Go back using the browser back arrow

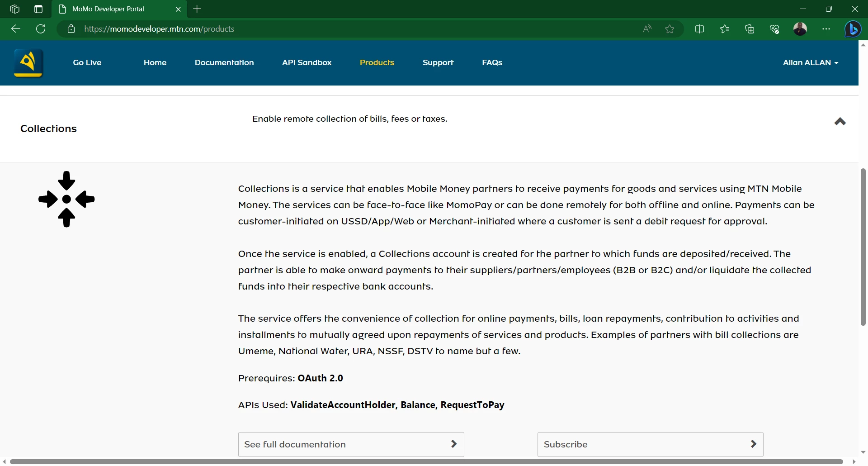[16, 29]
